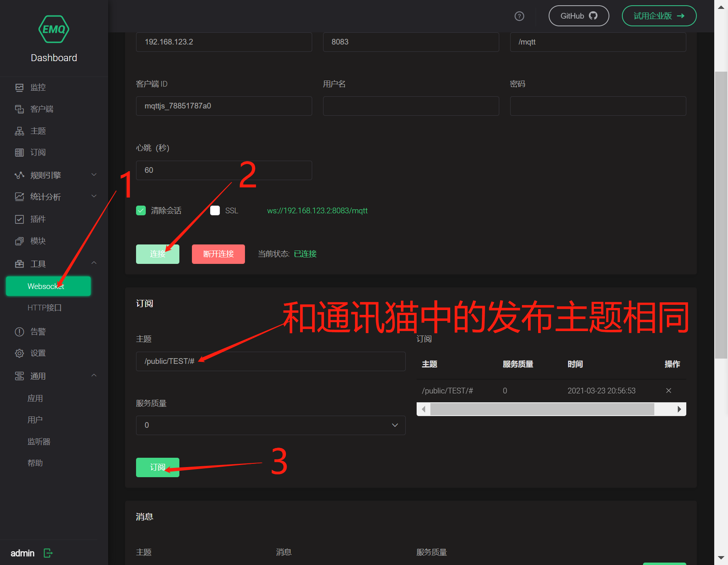
Task: Click the rule engine (规则引擎) icon
Action: coord(19,175)
